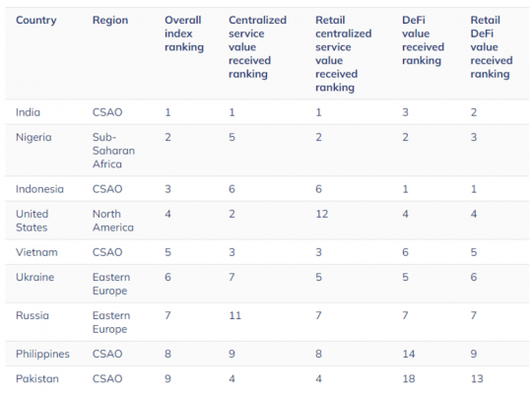Select the United States cell
This screenshot has height=394, width=532.
(32, 221)
